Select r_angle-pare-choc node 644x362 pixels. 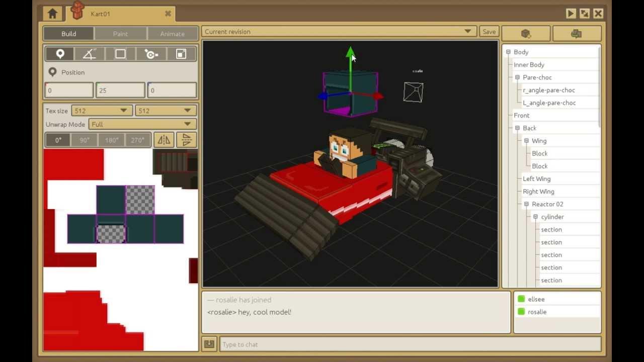(548, 90)
